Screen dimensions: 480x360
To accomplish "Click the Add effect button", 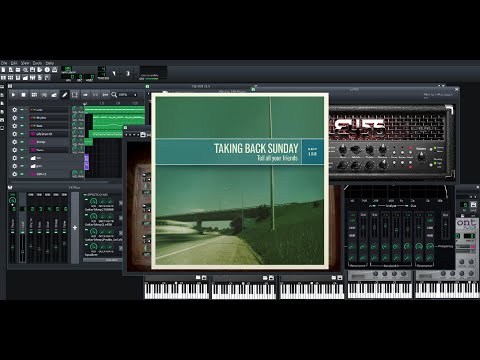I will [x=102, y=260].
